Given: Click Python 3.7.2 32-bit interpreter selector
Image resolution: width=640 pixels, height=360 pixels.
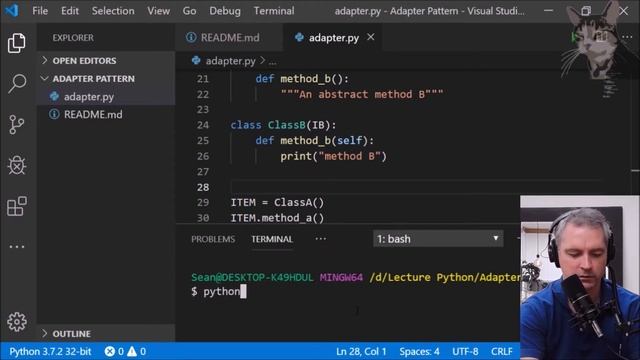Looking at the screenshot, I should 50,351.
